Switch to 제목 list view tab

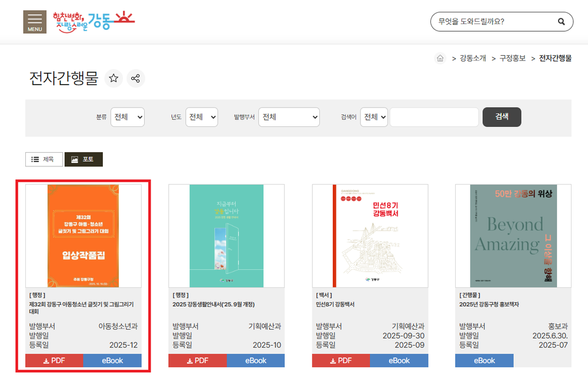tap(44, 159)
